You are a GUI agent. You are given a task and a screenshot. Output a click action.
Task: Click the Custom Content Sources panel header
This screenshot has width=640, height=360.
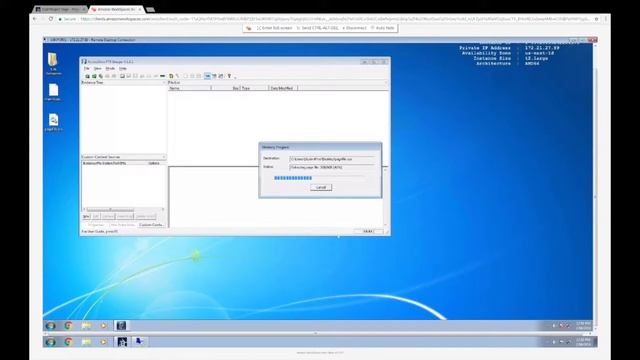123,157
